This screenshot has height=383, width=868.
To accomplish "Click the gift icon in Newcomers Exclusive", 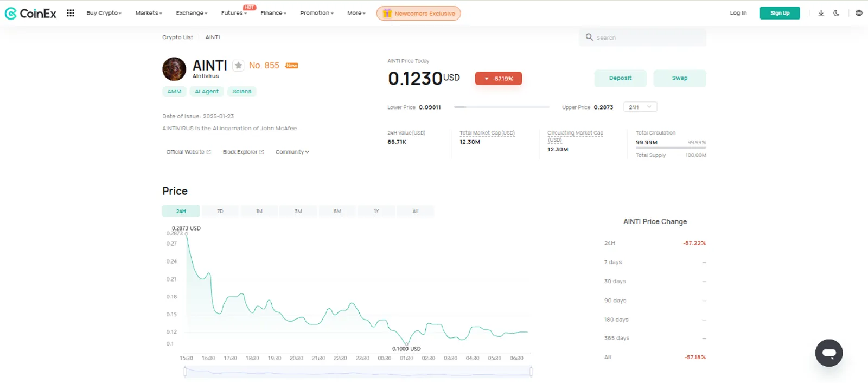I will point(387,13).
